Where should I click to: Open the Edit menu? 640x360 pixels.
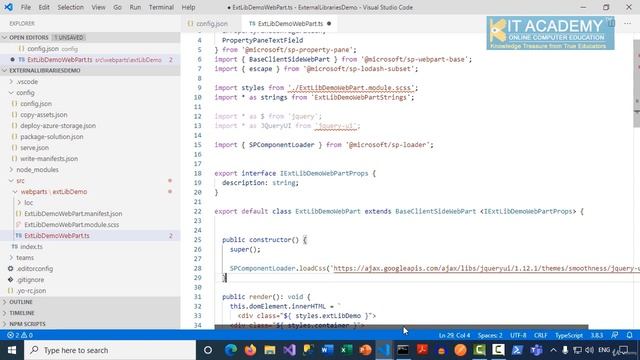point(44,7)
